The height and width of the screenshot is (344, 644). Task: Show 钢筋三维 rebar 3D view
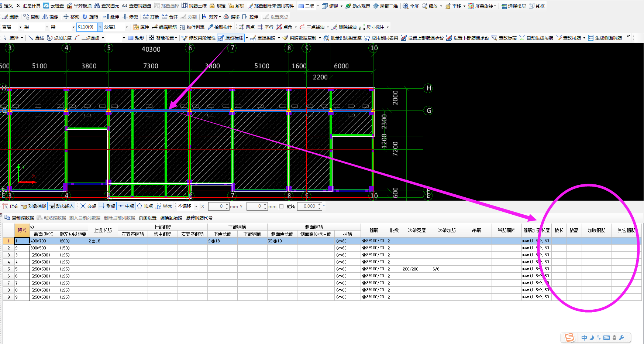[194, 6]
